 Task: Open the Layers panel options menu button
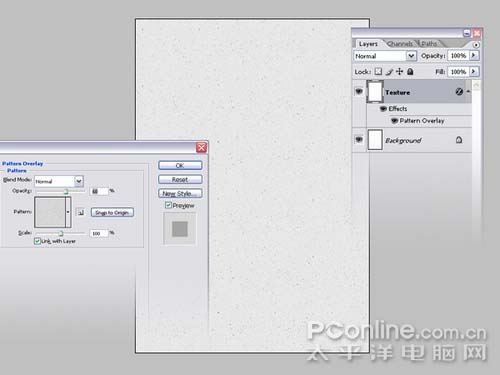coord(476,44)
